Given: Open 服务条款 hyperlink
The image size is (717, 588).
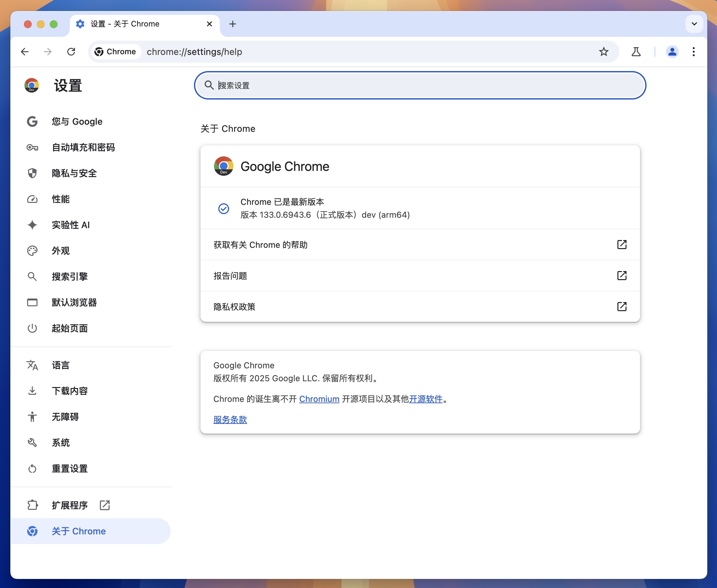Looking at the screenshot, I should point(229,420).
